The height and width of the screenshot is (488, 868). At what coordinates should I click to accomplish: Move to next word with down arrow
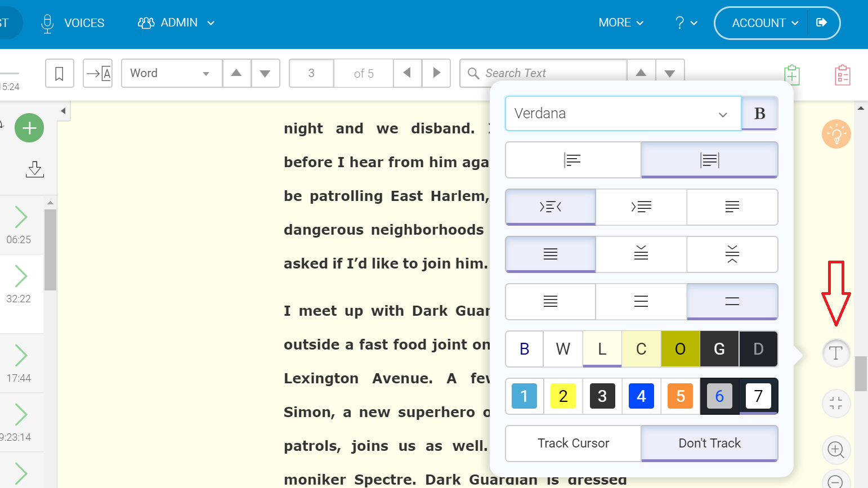click(265, 73)
